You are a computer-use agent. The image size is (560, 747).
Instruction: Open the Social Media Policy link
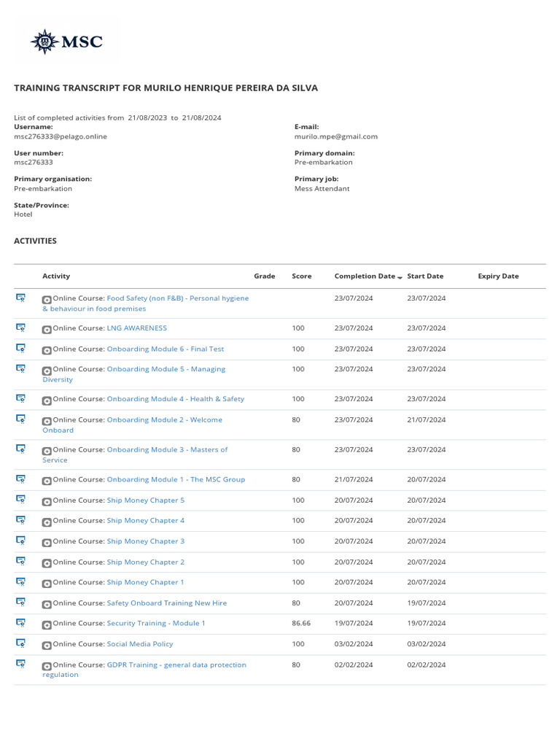pyautogui.click(x=139, y=644)
